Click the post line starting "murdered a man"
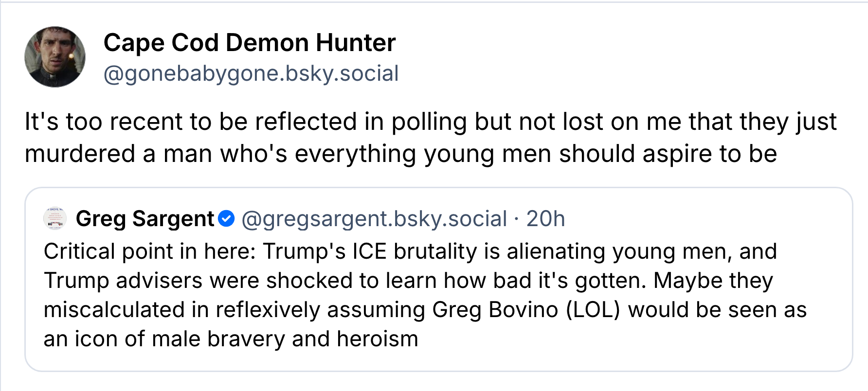Viewport: 868px width, 391px height. [400, 154]
